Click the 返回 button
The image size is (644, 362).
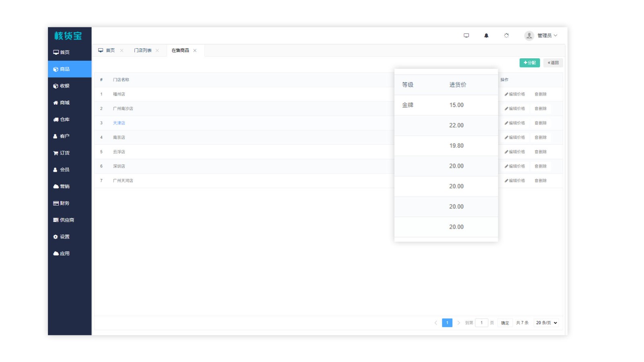click(x=553, y=63)
